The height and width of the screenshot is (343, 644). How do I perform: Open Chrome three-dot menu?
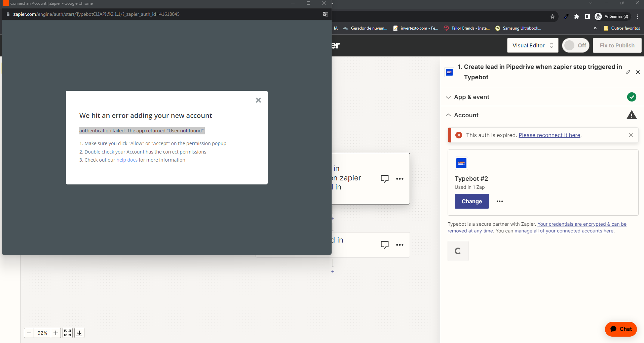pos(638,16)
